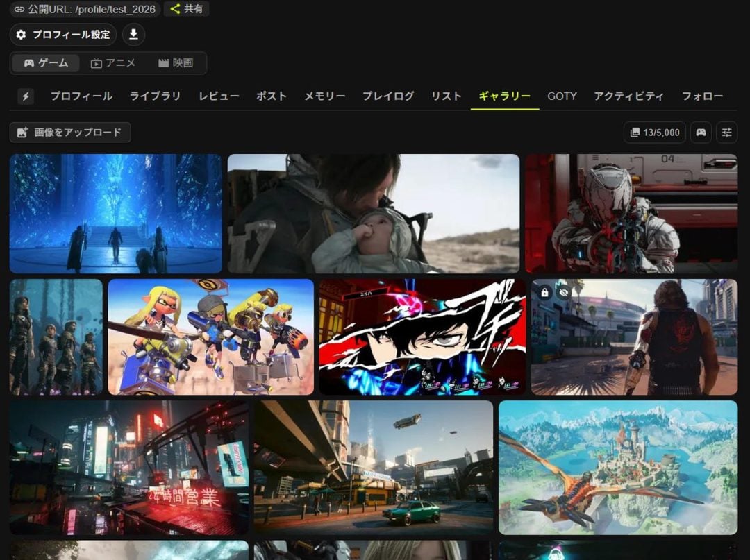
Task: Open Splatoon inklings artwork thumbnail
Action: click(x=211, y=337)
